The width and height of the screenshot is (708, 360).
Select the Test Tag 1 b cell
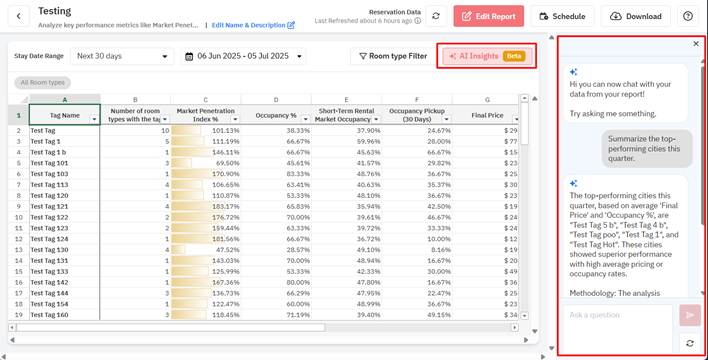coord(65,152)
